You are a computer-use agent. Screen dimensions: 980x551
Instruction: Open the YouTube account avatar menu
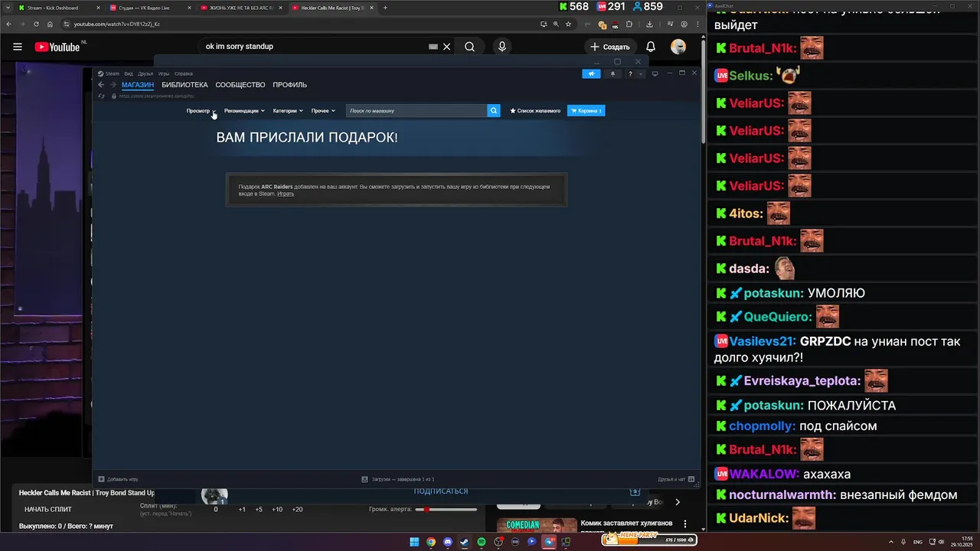click(678, 47)
